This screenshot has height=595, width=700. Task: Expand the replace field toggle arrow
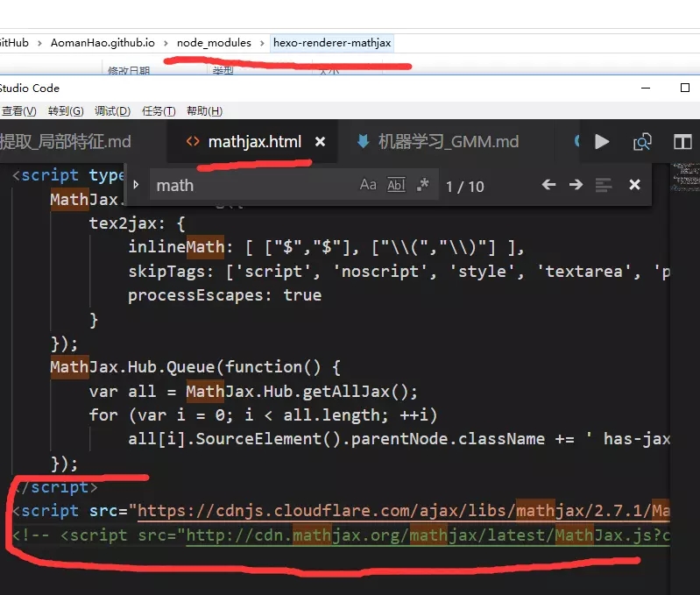click(x=136, y=184)
